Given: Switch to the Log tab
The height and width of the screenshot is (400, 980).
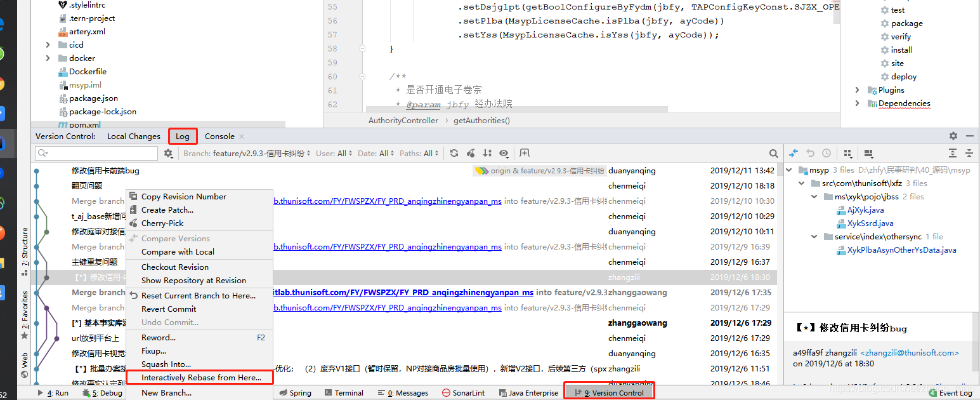Looking at the screenshot, I should click(183, 136).
